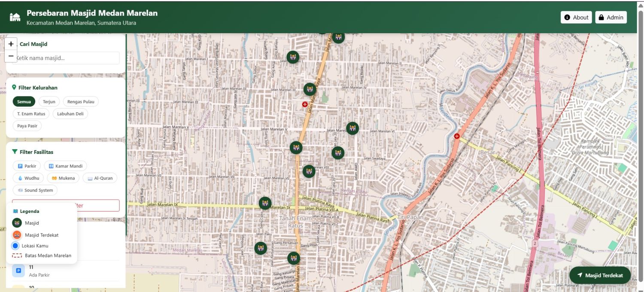
Task: Click the orange Masjid Terdekat legend icon
Action: click(x=17, y=235)
